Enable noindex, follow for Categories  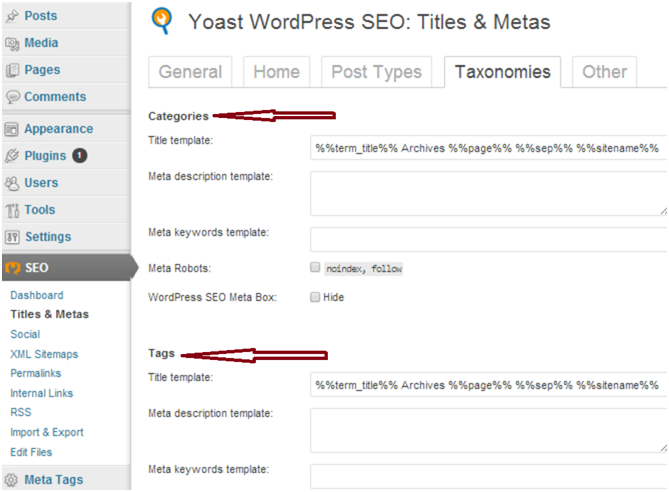pyautogui.click(x=315, y=267)
